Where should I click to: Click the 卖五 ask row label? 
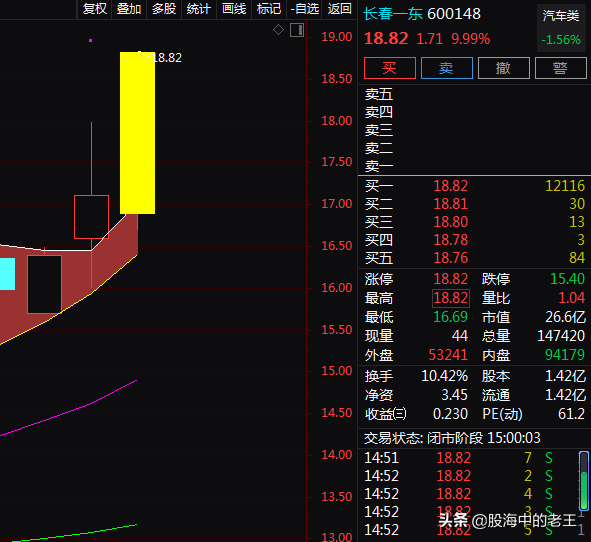click(x=379, y=94)
